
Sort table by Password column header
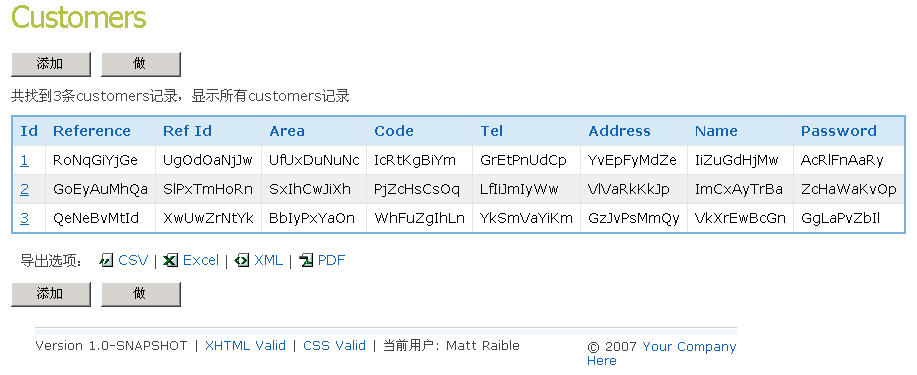tap(839, 131)
